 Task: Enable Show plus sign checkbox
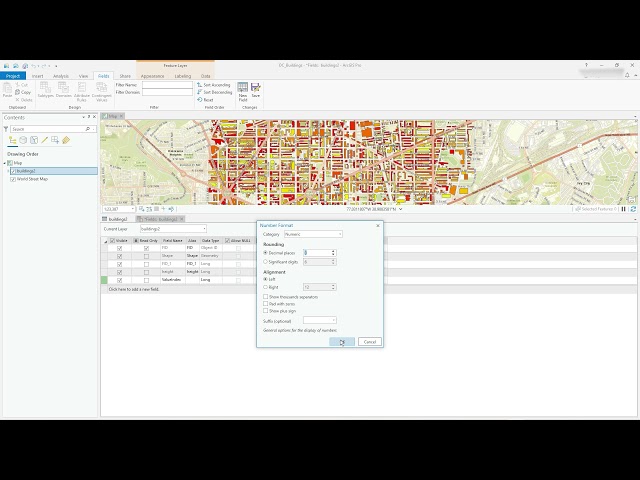[x=266, y=311]
